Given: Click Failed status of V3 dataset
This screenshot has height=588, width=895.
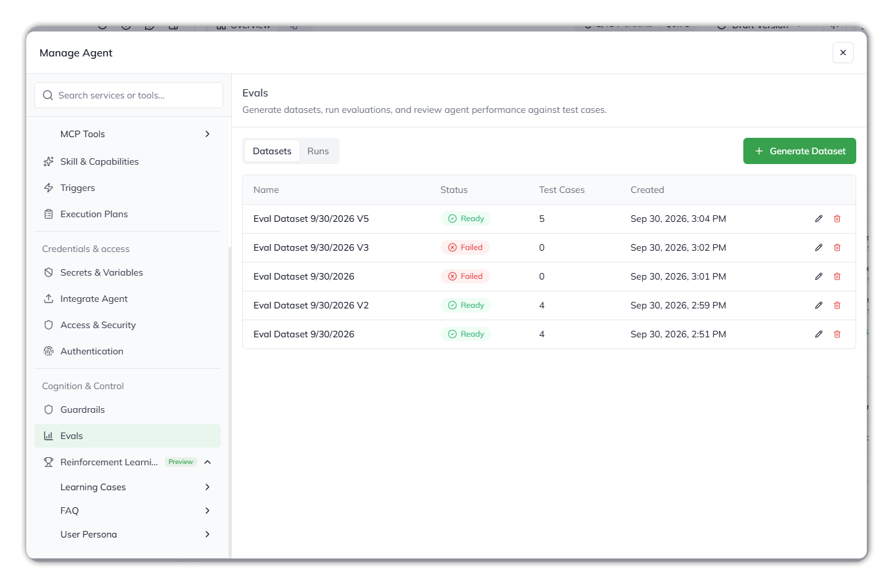Looking at the screenshot, I should [465, 247].
